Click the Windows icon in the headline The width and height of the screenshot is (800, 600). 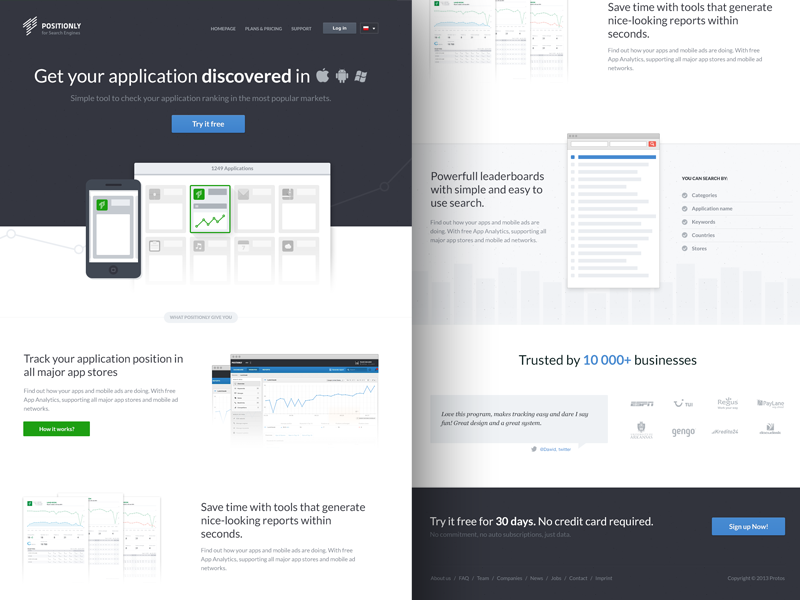(x=361, y=77)
